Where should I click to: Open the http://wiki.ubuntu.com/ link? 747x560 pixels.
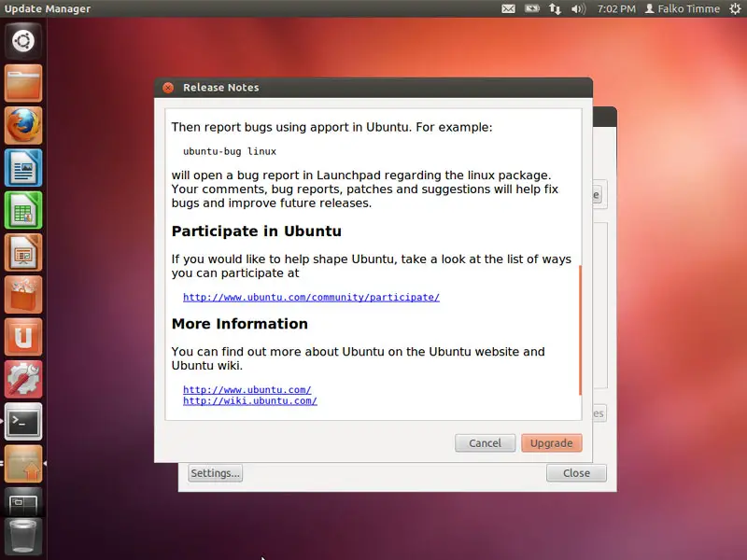250,401
